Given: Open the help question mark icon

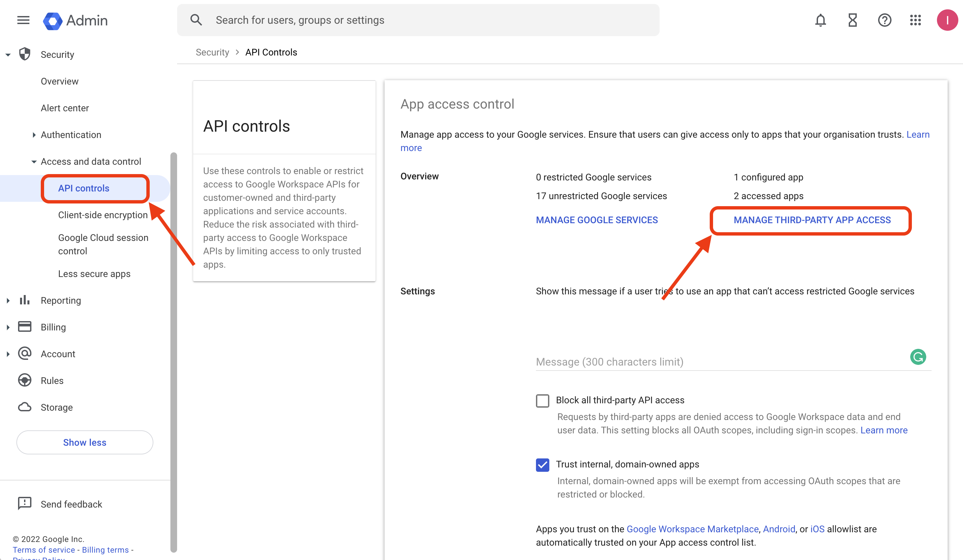Looking at the screenshot, I should [x=884, y=20].
